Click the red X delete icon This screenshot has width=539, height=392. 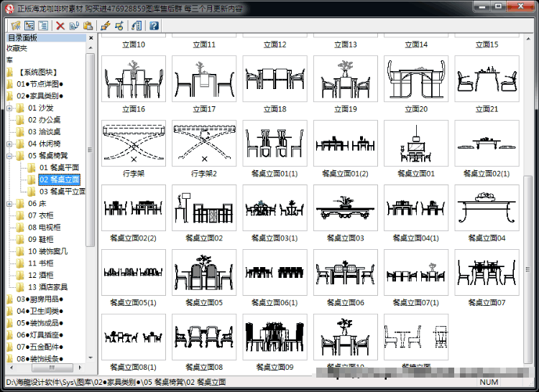pos(60,25)
